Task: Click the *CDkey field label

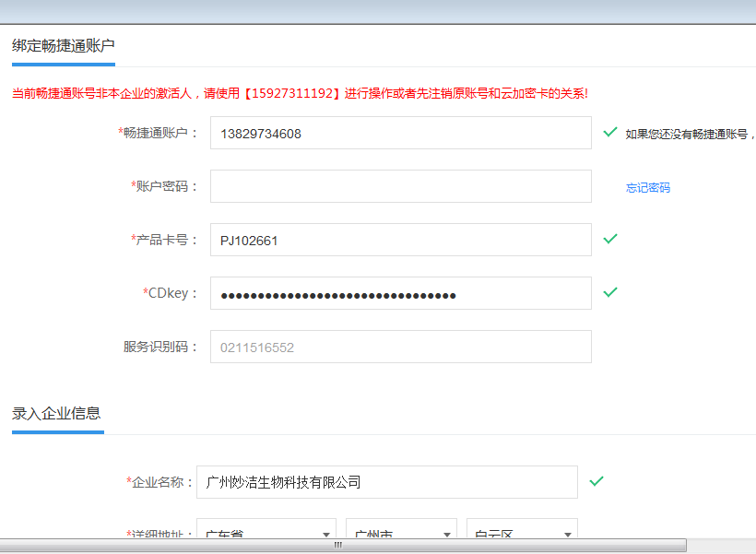Action: point(170,293)
